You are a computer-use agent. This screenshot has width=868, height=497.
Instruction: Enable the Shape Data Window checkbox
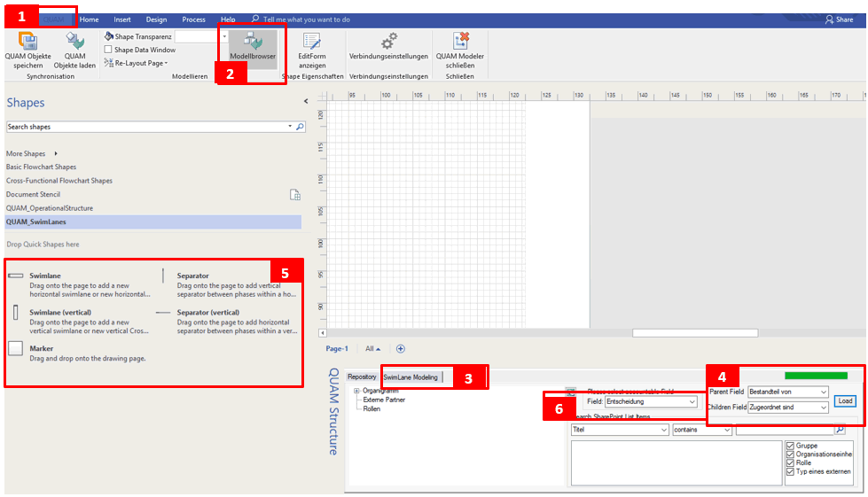(x=108, y=50)
